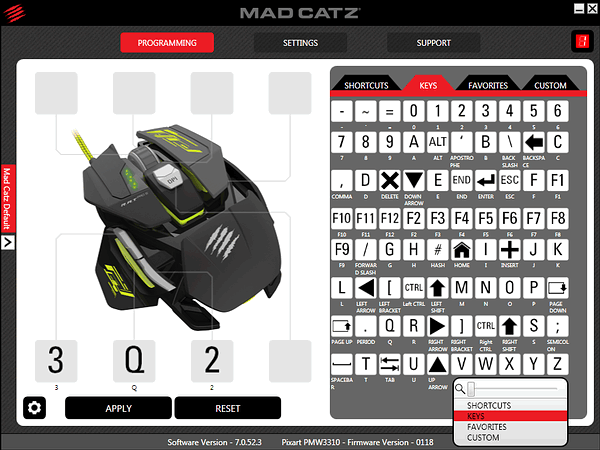
Task: Switch to the SHORTCUTS tab
Action: 366,85
